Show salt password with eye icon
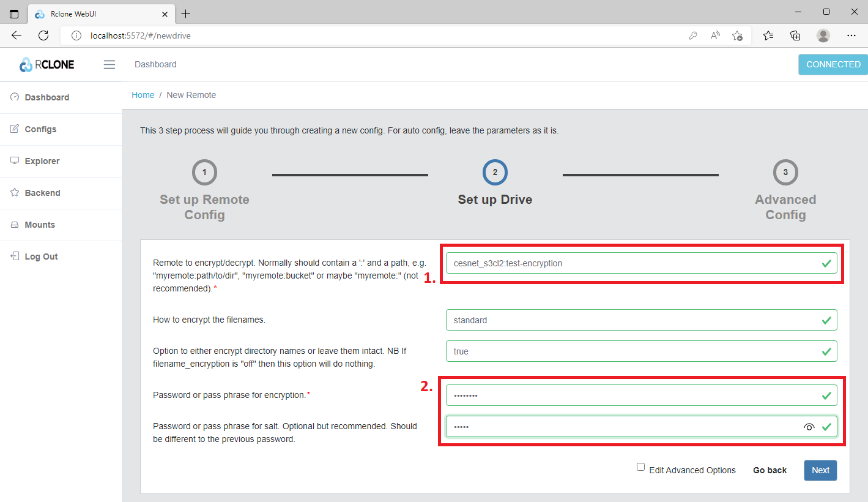This screenshot has height=502, width=868. [x=809, y=427]
